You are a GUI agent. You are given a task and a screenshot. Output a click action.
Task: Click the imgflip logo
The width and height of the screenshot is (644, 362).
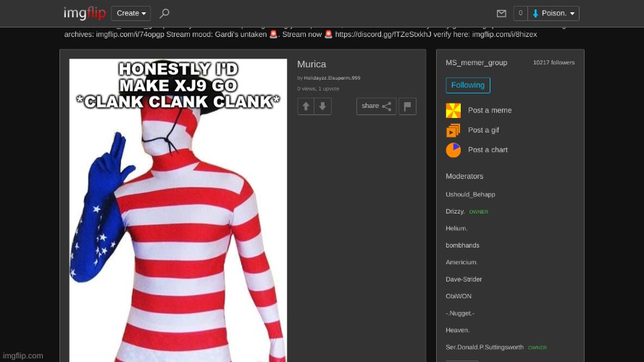(84, 13)
